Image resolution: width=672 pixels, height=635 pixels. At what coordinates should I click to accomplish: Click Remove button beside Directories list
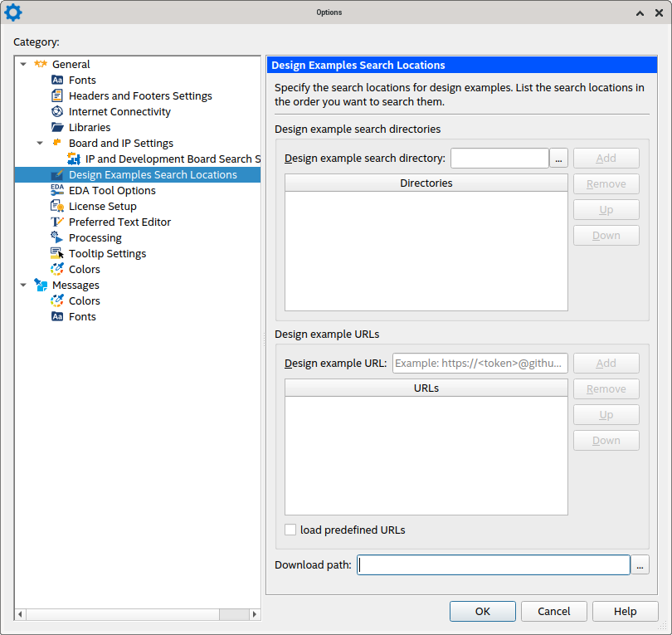606,184
